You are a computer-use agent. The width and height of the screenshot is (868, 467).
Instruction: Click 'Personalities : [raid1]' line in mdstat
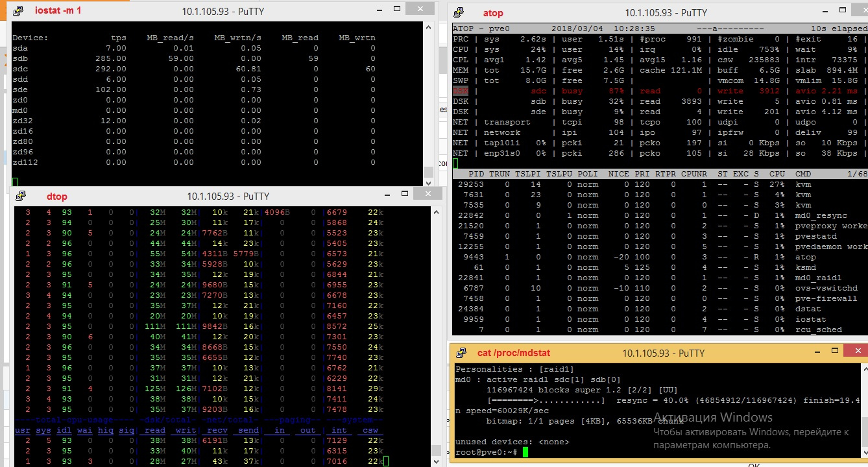point(514,369)
